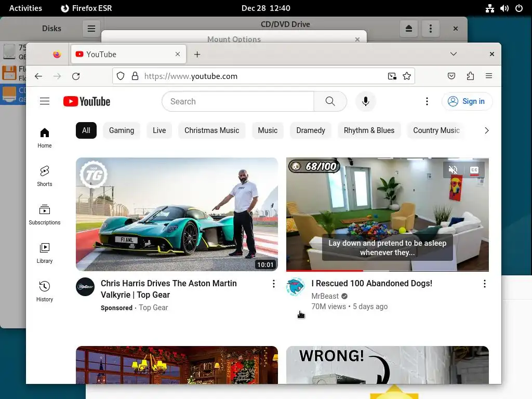
Task: Open Disks drive options three-dot menu
Action: click(x=431, y=29)
